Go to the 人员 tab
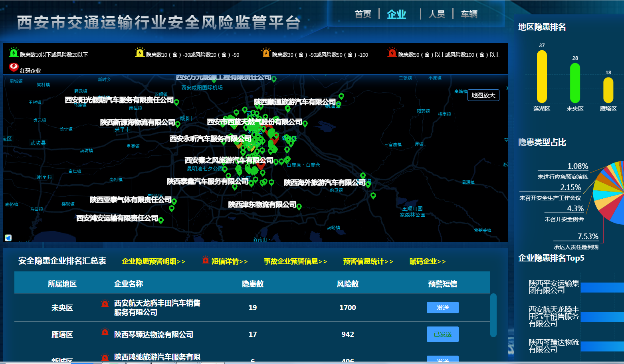Image resolution: width=624 pixels, height=364 pixels. (437, 14)
